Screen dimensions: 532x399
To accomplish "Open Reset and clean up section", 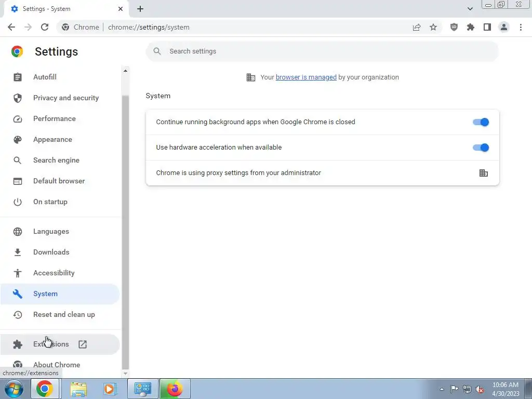I will [60, 314].
